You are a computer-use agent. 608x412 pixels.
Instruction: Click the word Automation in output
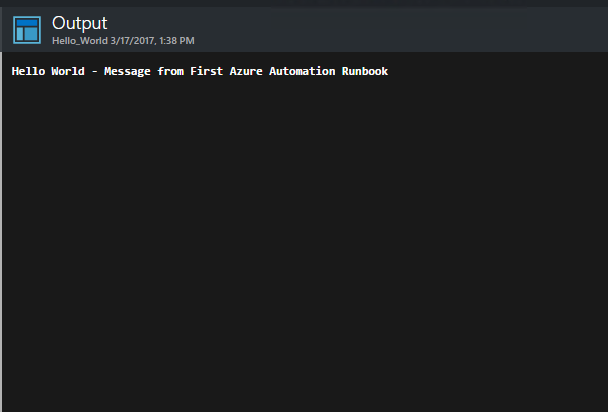(302, 71)
